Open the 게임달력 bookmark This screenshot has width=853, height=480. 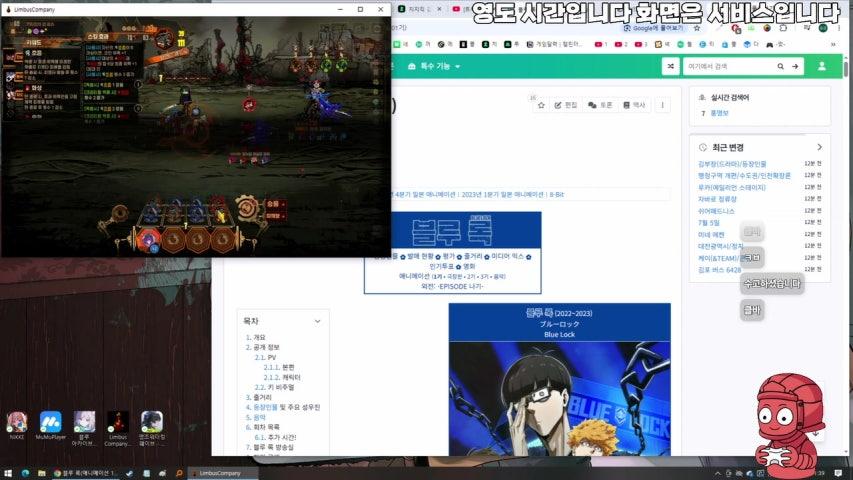pyautogui.click(x=554, y=44)
